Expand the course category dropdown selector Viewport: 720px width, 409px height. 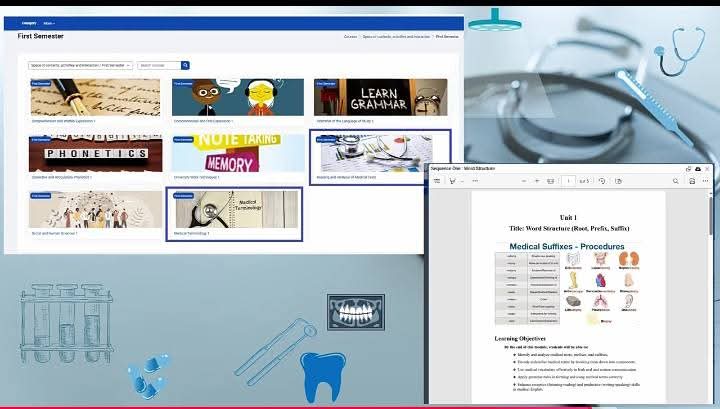pos(80,65)
